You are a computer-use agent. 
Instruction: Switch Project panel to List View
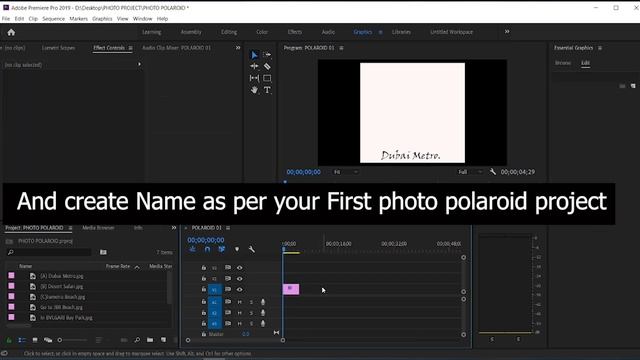click(x=22, y=340)
